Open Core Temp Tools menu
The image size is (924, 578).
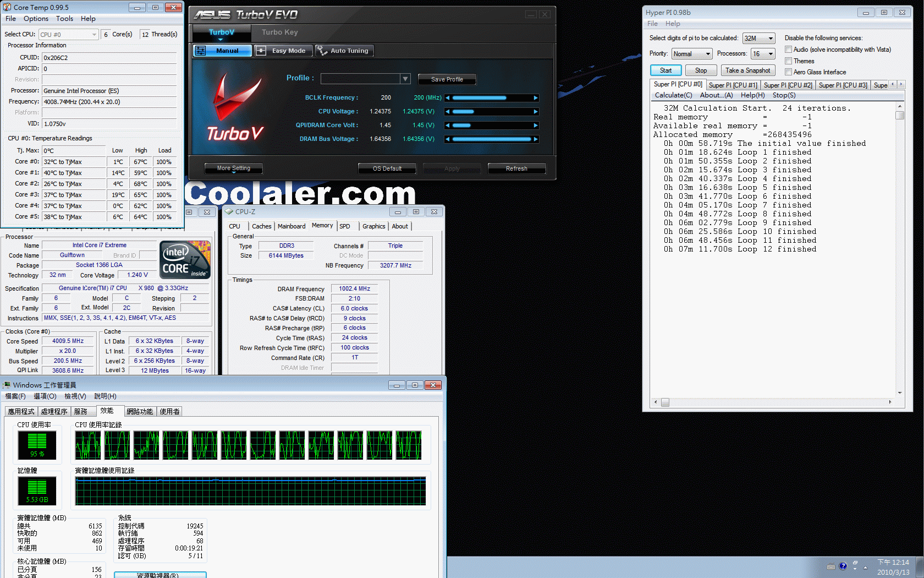(64, 19)
